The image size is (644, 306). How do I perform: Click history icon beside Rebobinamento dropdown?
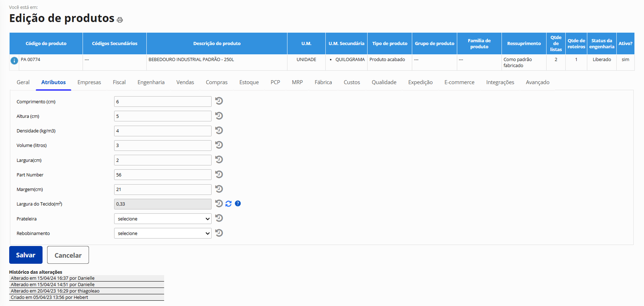tap(219, 233)
